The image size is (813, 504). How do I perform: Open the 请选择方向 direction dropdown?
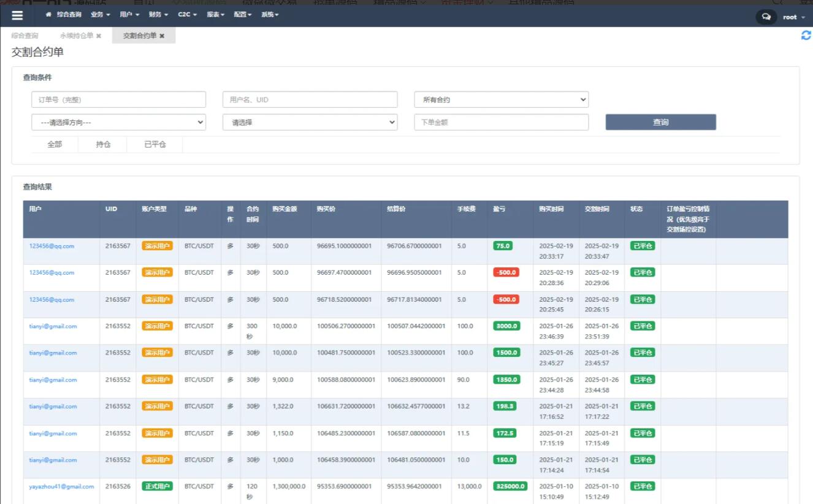(118, 122)
